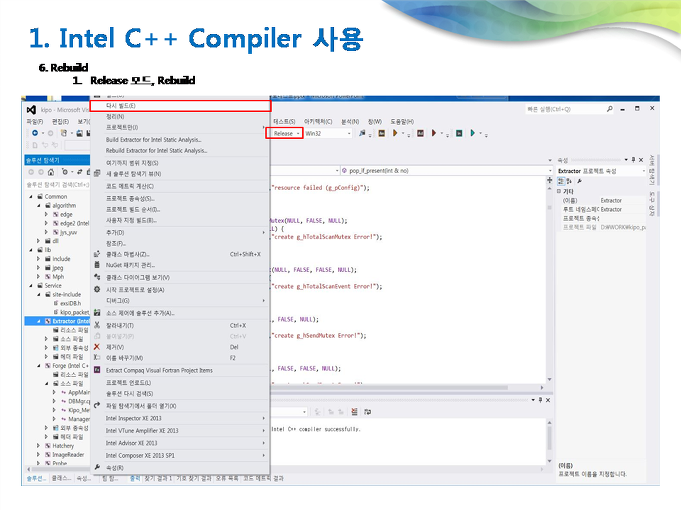Click the red X remove icon

point(97,347)
